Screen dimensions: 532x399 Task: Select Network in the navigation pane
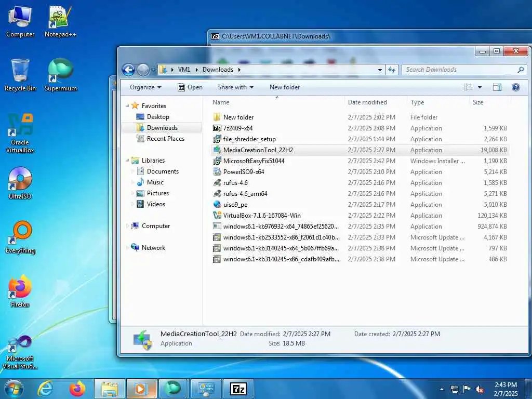tap(148, 248)
